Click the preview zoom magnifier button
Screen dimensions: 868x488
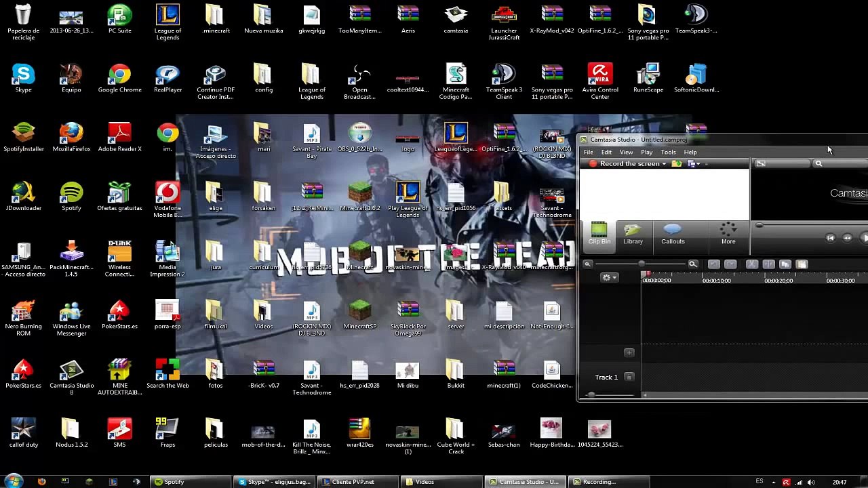(x=818, y=164)
